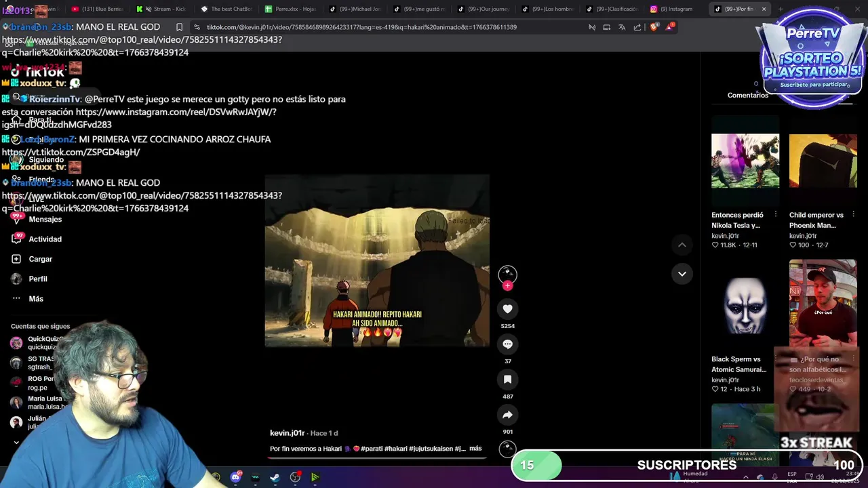Open 'Black Sperm vs Atomic Samurai' thumbnail
The width and height of the screenshot is (868, 488).
745,305
